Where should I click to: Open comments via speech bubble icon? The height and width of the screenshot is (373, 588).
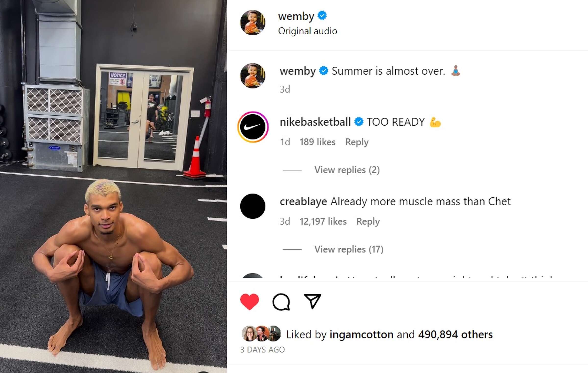(x=281, y=302)
